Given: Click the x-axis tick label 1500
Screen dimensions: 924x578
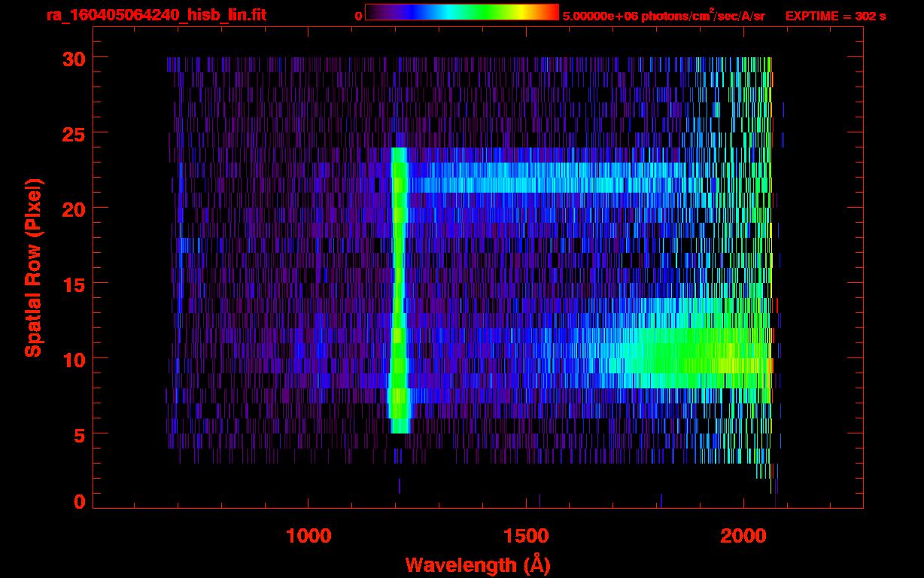Looking at the screenshot, I should [x=526, y=536].
